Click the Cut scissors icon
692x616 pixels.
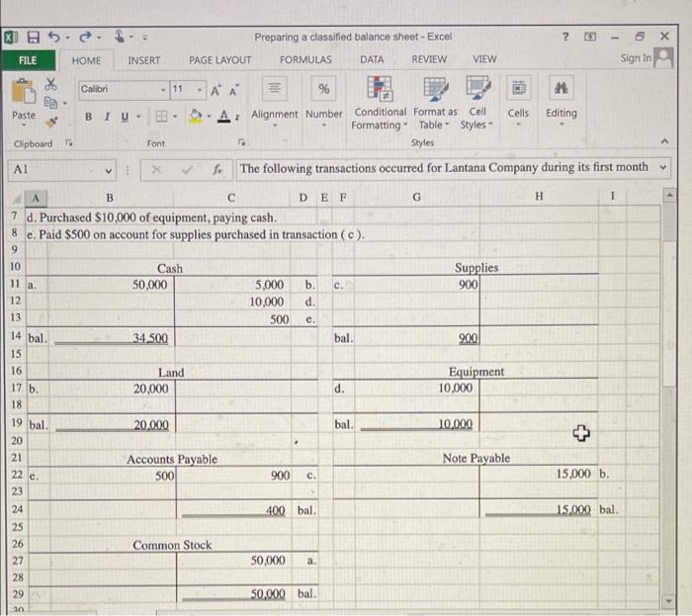(x=50, y=84)
